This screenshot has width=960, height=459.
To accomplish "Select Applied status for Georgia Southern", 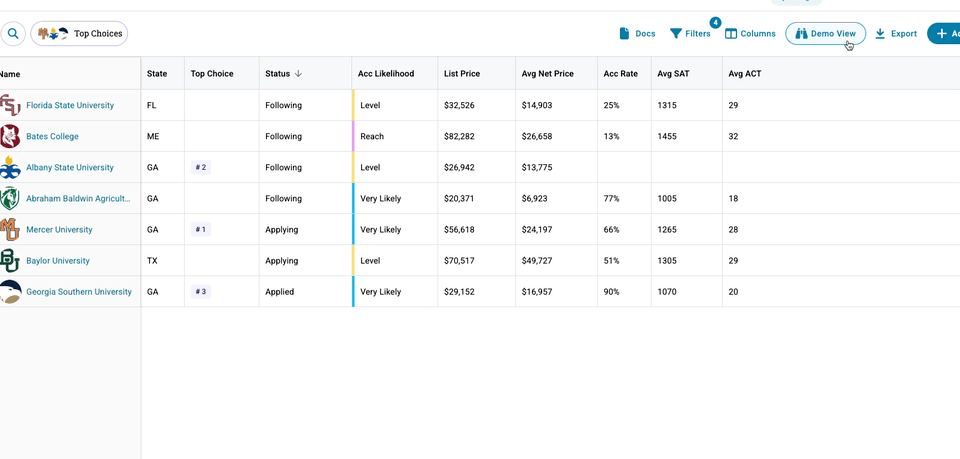I will point(280,292).
